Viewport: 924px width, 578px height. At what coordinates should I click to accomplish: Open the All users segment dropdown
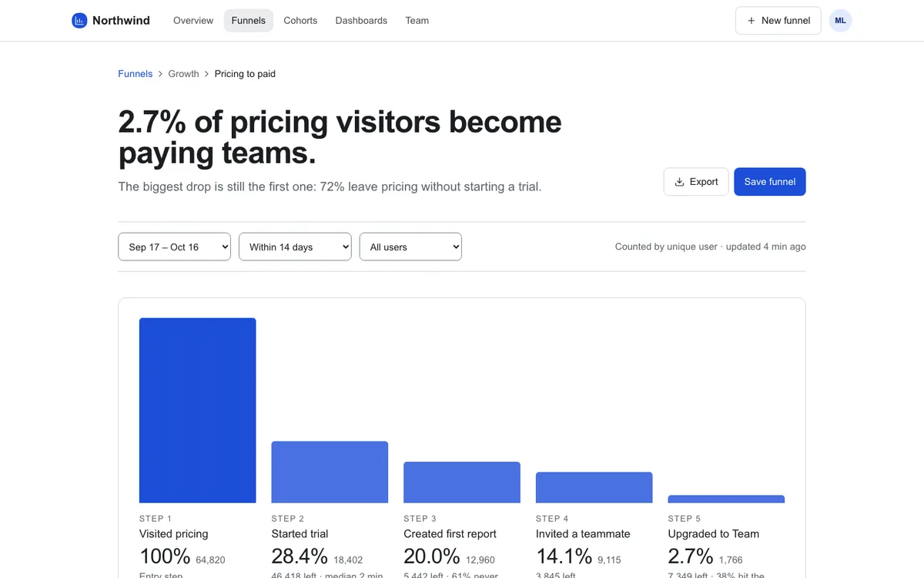(x=410, y=247)
